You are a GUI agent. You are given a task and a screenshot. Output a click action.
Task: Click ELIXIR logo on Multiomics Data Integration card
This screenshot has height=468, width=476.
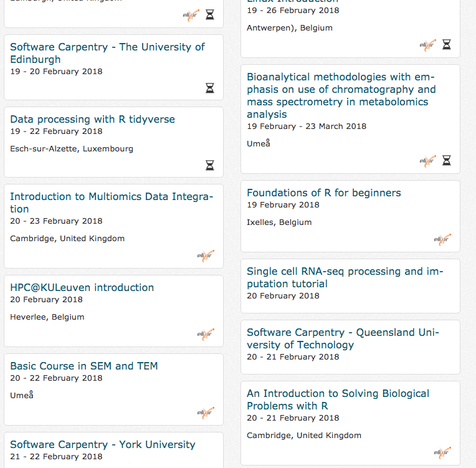pyautogui.click(x=206, y=255)
